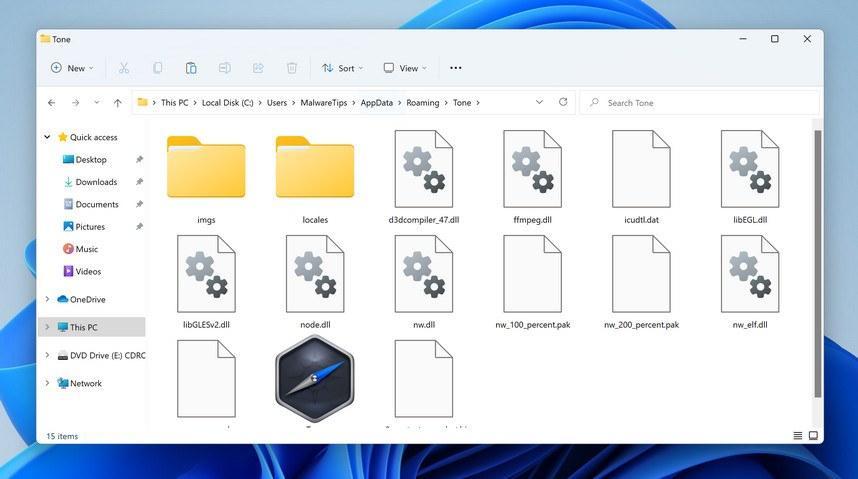858x479 pixels.
Task: Click the Copy icon in toolbar
Action: coord(158,68)
